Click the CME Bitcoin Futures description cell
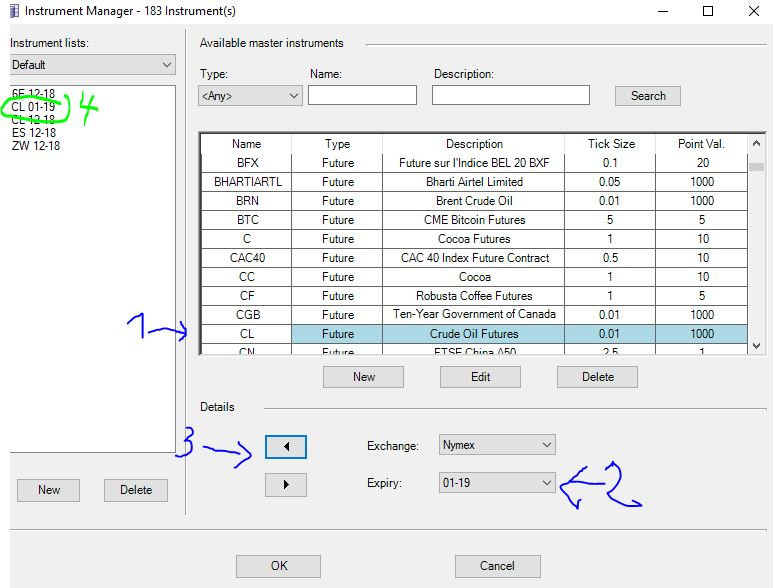 point(474,220)
